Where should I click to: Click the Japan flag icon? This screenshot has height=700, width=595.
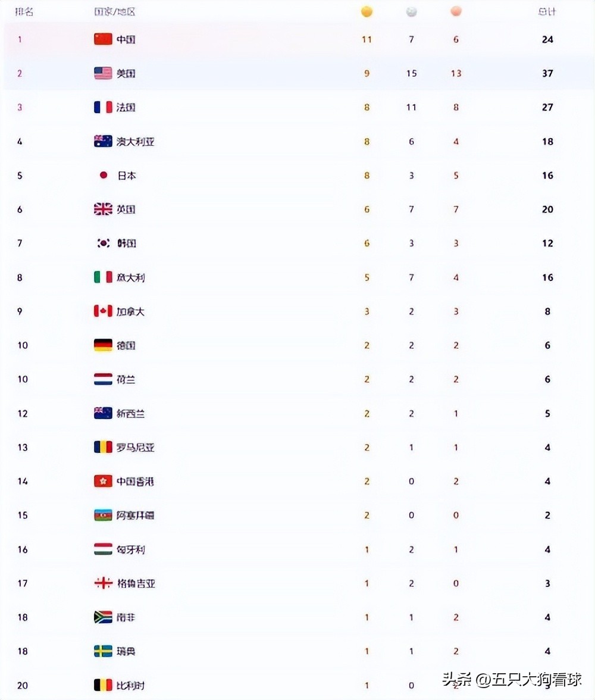coord(103,176)
